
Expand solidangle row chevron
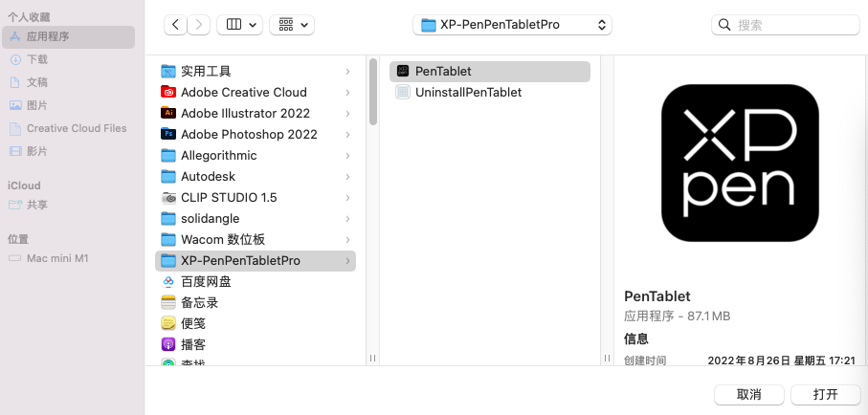coord(347,219)
